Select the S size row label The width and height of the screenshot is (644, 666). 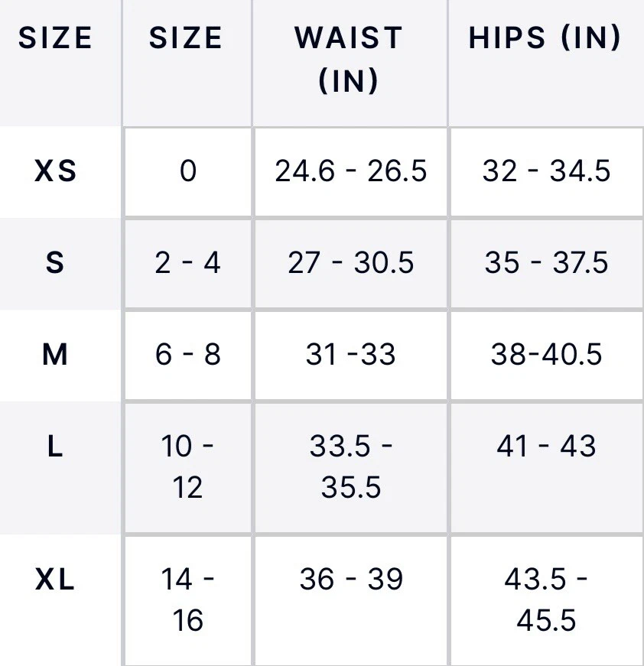pos(55,263)
